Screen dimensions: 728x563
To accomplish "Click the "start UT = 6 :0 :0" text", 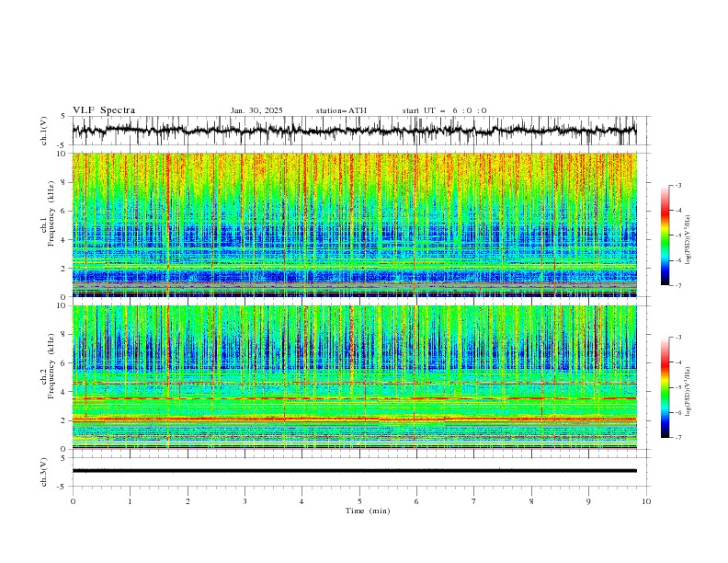I will pos(444,110).
